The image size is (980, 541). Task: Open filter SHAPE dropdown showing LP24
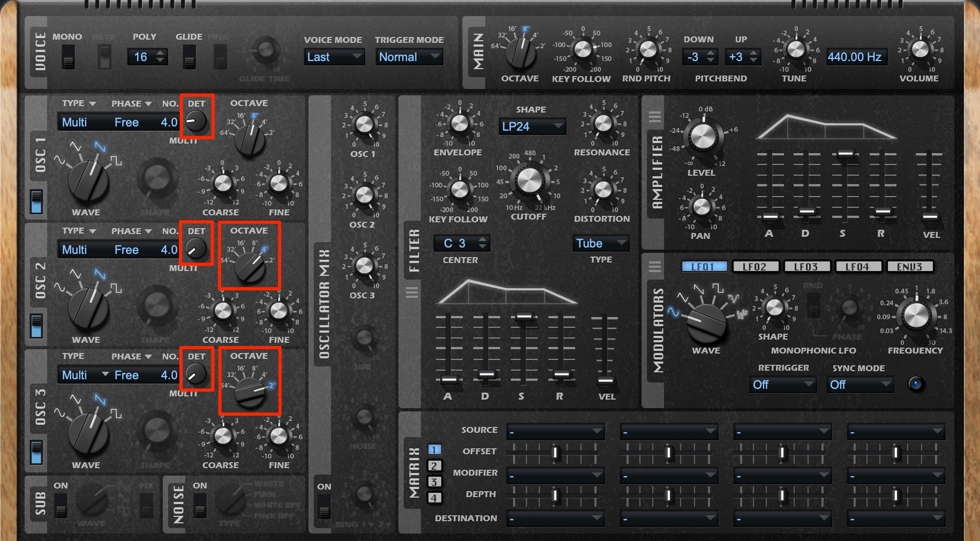coord(532,126)
